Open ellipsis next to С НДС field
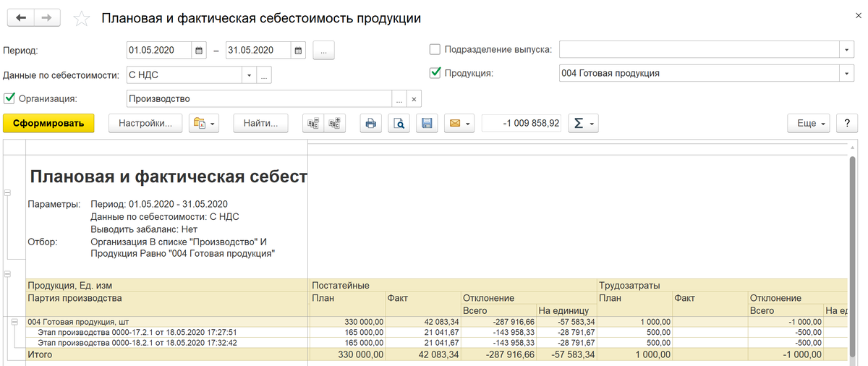This screenshot has height=366, width=868. tap(264, 75)
